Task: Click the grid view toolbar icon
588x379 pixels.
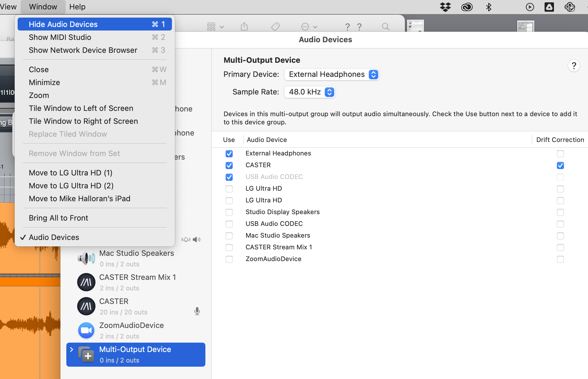Action: tap(211, 27)
